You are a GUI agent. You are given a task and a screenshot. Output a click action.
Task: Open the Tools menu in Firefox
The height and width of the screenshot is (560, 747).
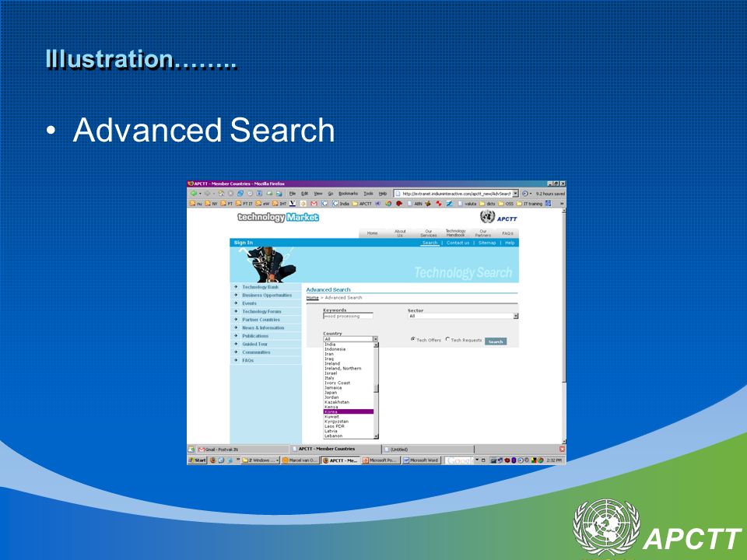click(368, 194)
